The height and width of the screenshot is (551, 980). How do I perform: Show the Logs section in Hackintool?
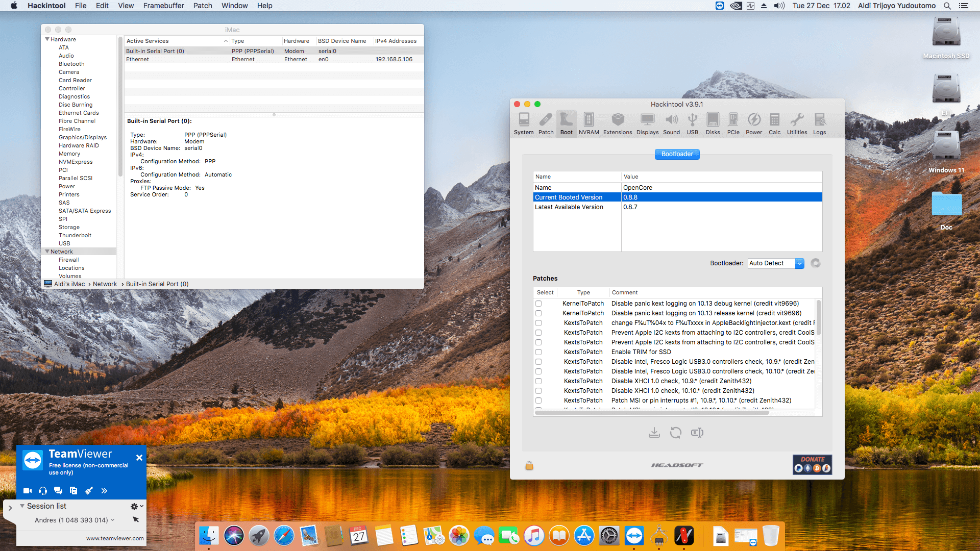pos(819,124)
